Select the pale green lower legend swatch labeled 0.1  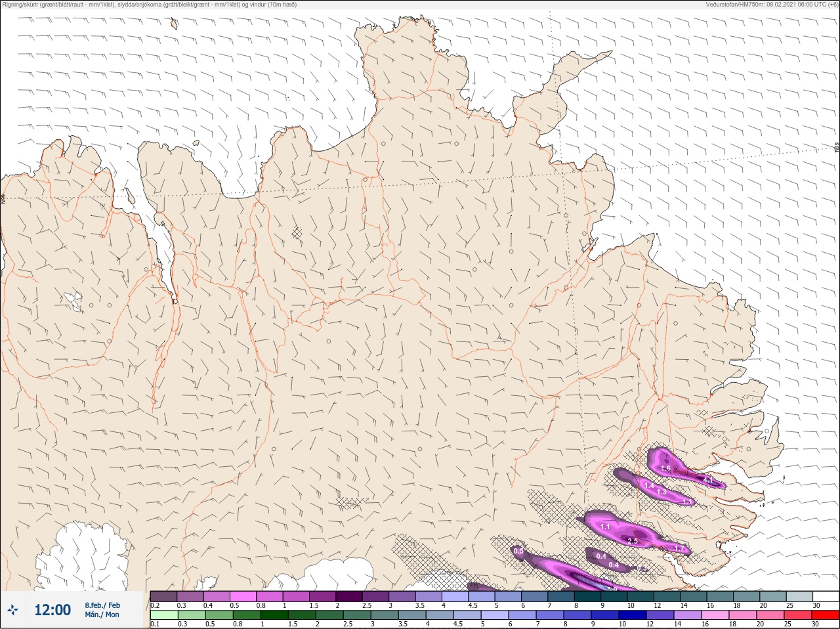[x=164, y=615]
